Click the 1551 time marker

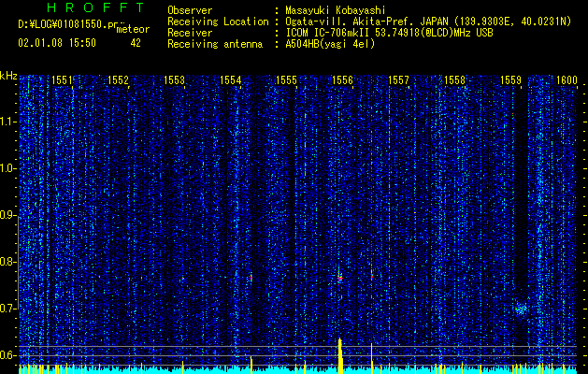[x=62, y=80]
